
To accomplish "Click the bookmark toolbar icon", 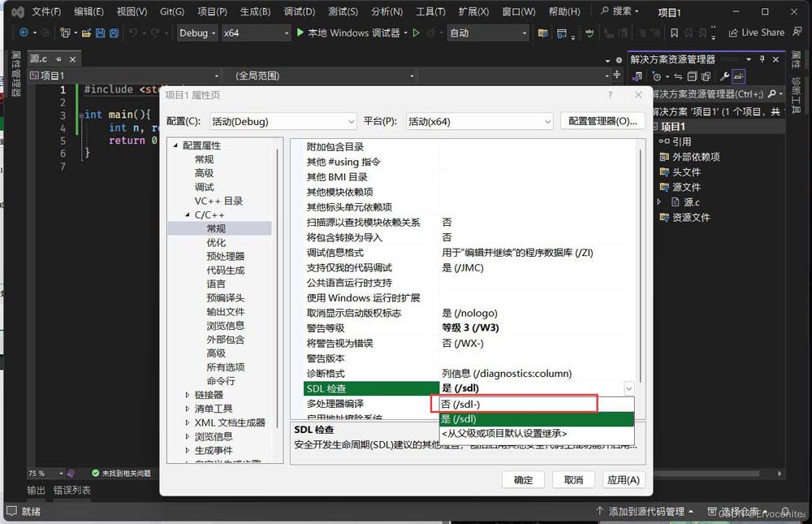I will (674, 33).
